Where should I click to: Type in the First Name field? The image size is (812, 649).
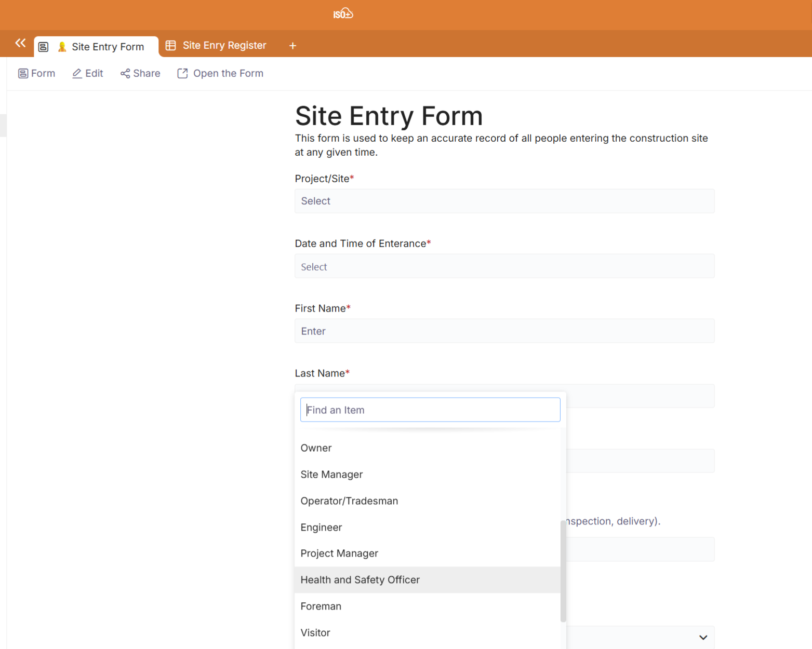pyautogui.click(x=504, y=331)
